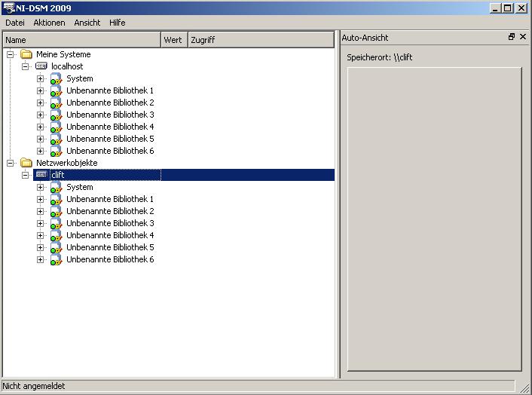Click the Nicht angemeldet status text
Image resolution: width=532 pixels, height=395 pixels.
point(34,386)
